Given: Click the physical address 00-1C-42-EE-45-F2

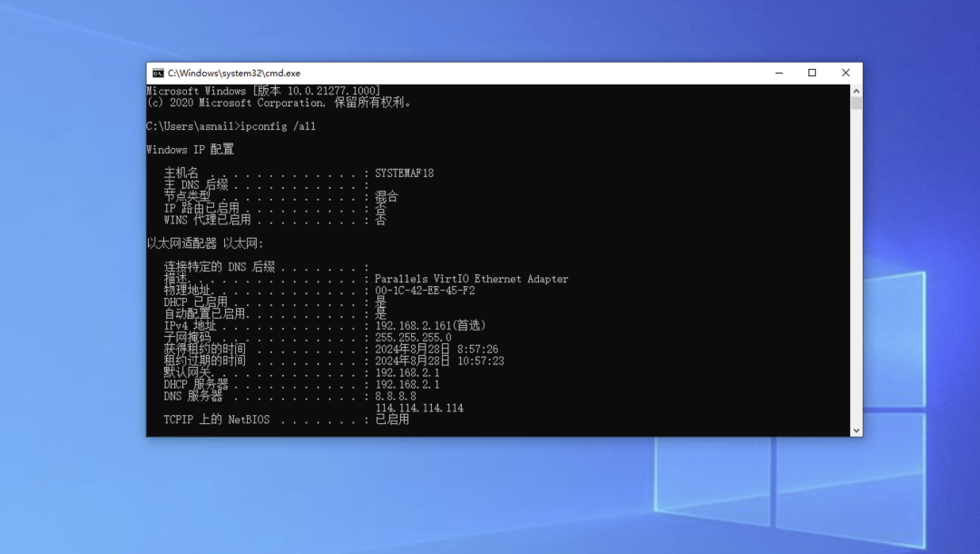Looking at the screenshot, I should [425, 291].
